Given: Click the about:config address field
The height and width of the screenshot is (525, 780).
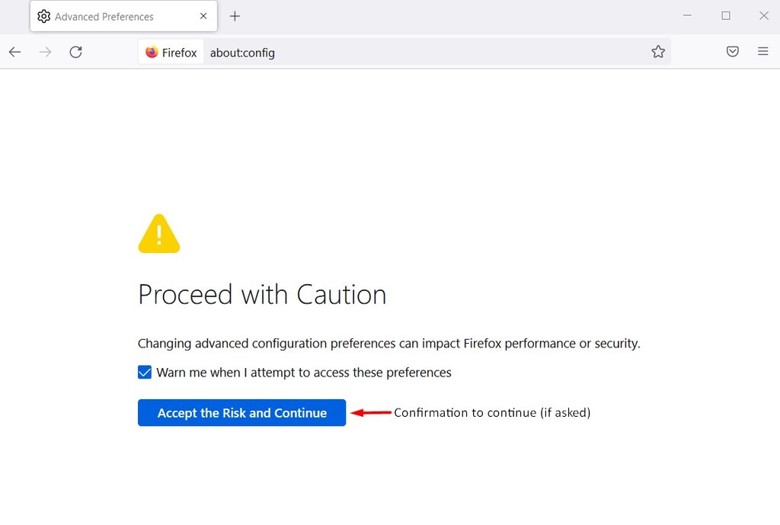Looking at the screenshot, I should (400, 52).
